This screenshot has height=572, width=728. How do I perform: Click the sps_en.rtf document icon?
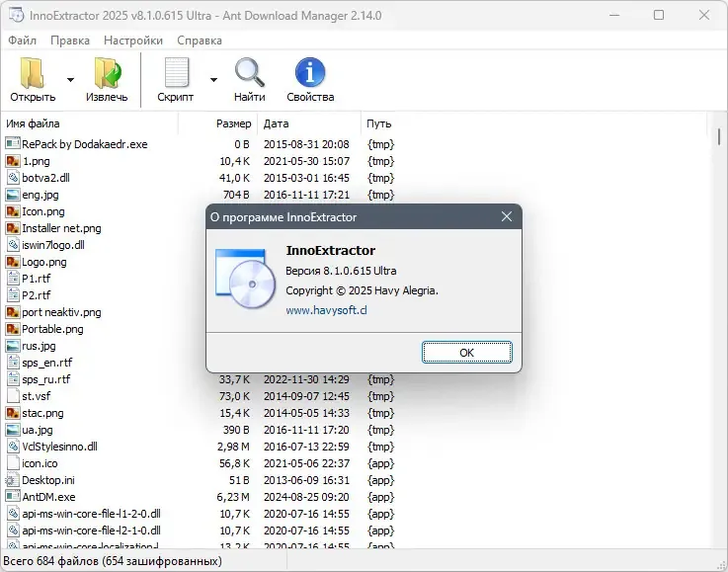[x=13, y=363]
